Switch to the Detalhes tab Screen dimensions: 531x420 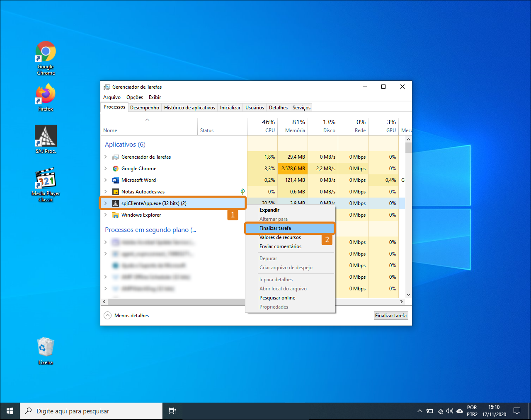pyautogui.click(x=278, y=108)
